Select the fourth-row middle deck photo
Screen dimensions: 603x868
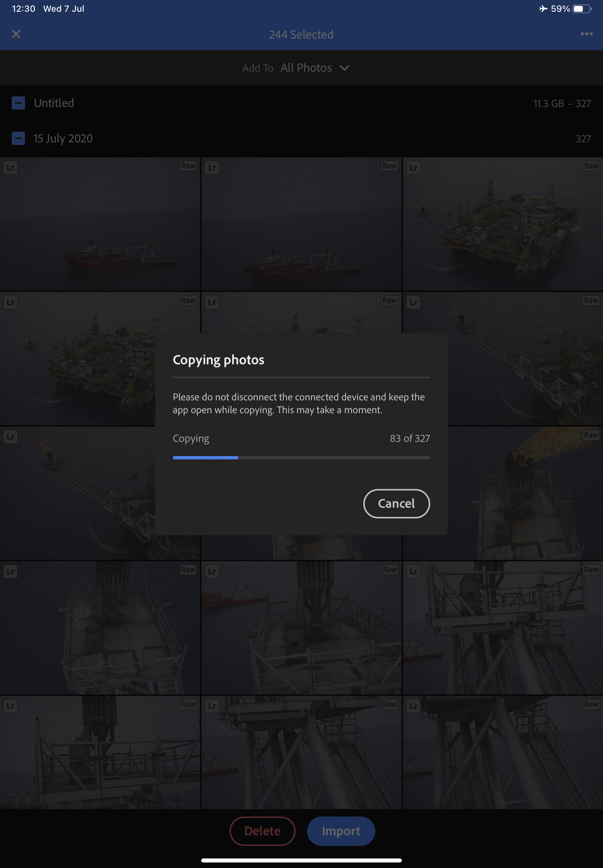[x=301, y=628]
